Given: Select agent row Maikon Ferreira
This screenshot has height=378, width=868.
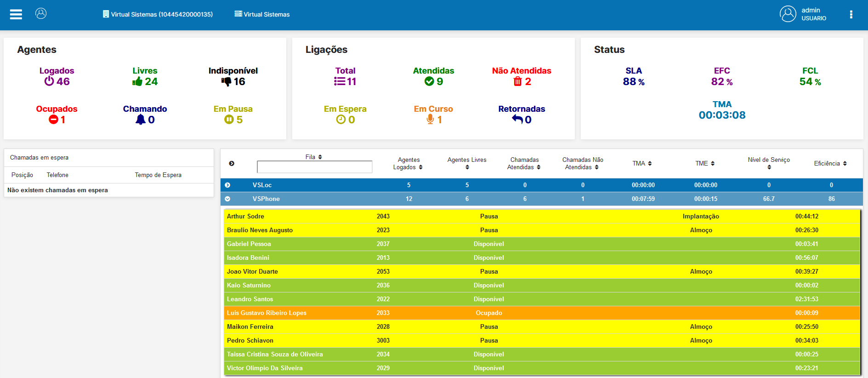Looking at the screenshot, I should [542, 326].
